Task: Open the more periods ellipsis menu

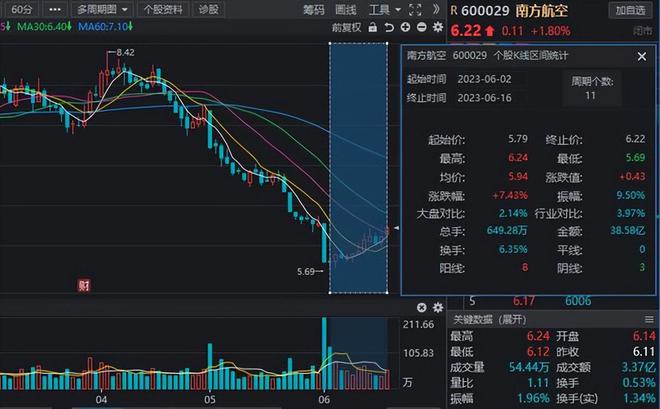Action: pos(55,9)
